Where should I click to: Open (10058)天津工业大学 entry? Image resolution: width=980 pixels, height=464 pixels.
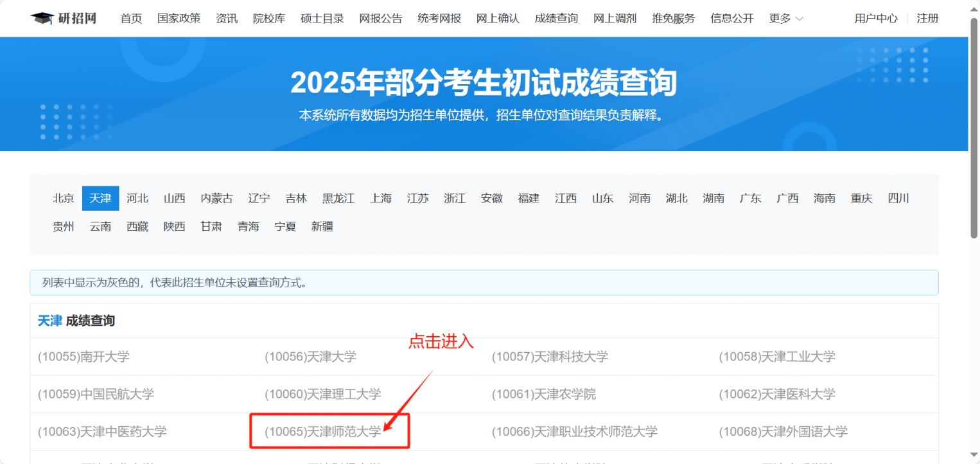(x=777, y=357)
